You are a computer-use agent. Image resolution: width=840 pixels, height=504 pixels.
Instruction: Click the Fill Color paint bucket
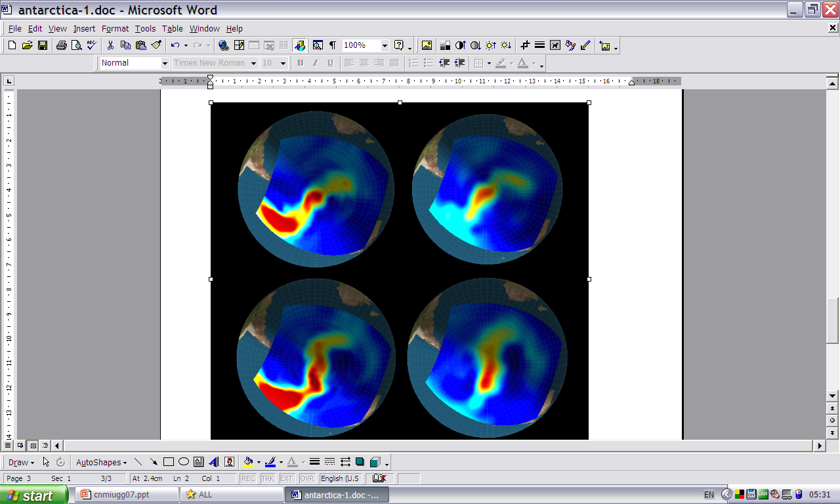click(x=248, y=462)
